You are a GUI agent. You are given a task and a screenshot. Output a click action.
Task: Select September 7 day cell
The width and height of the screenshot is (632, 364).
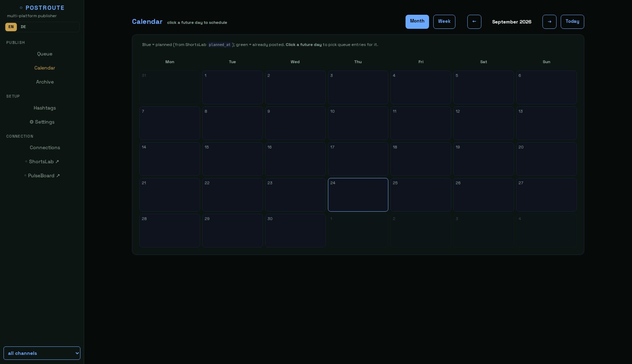[170, 123]
